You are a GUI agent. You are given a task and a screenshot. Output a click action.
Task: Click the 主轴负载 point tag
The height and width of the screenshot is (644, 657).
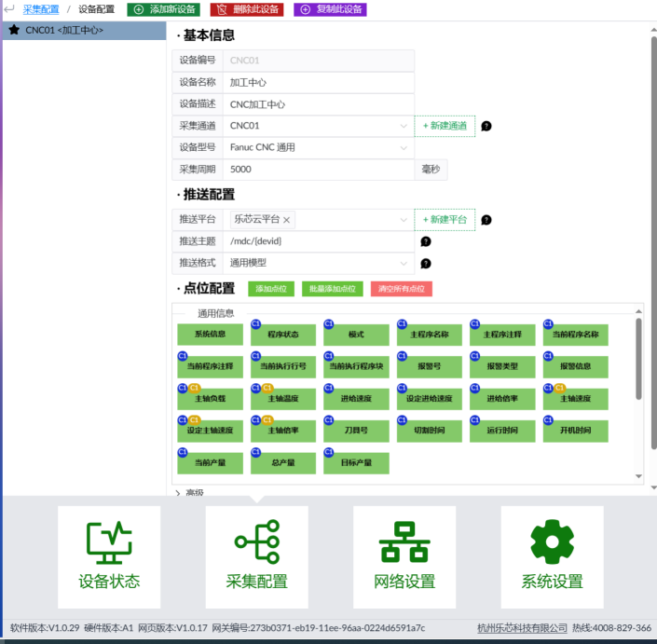click(210, 399)
